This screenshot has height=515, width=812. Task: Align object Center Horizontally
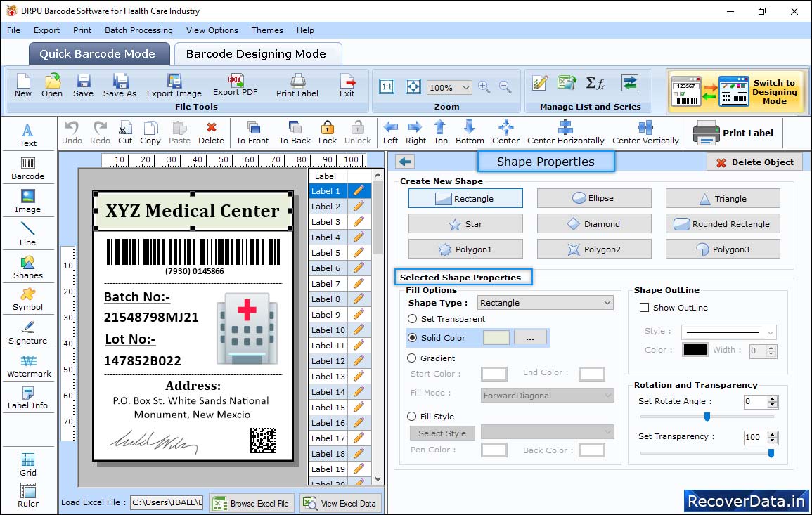[x=565, y=133]
